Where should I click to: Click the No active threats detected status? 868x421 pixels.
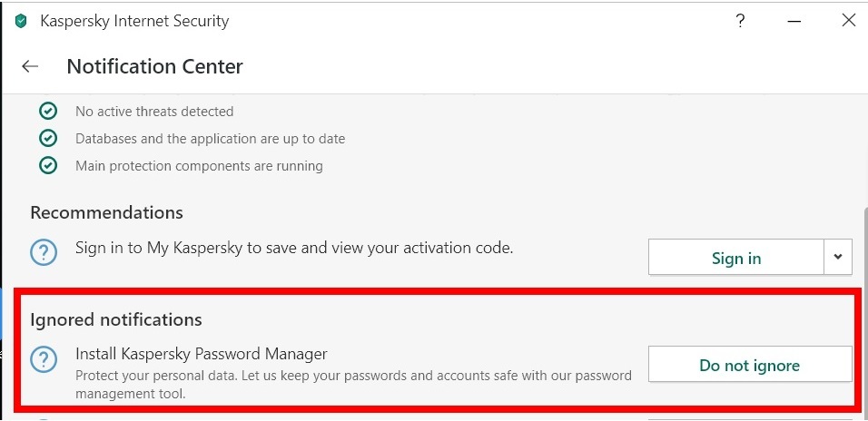154,112
